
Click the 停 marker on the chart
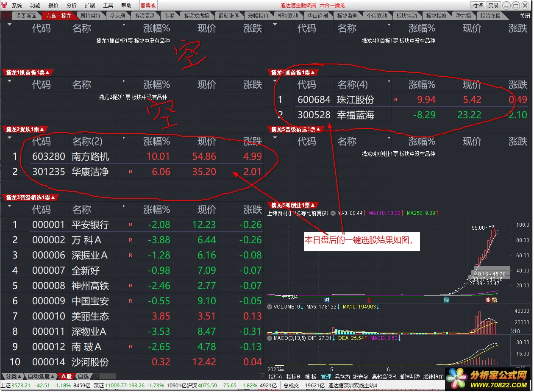(x=446, y=300)
